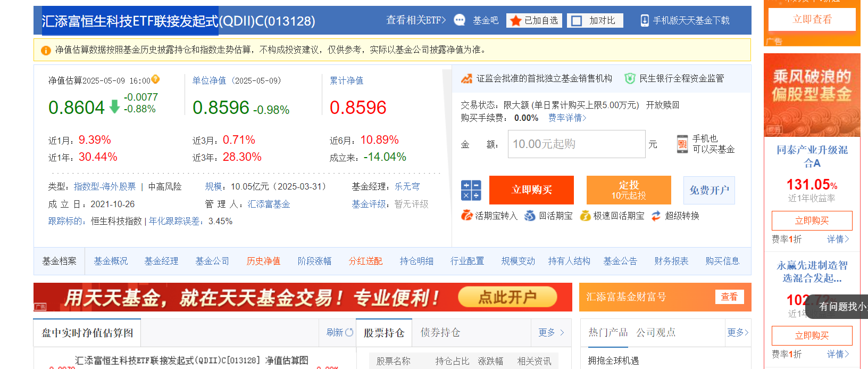868x369 pixels.
Task: Open fund manager 乐无穹 link
Action: pyautogui.click(x=407, y=186)
